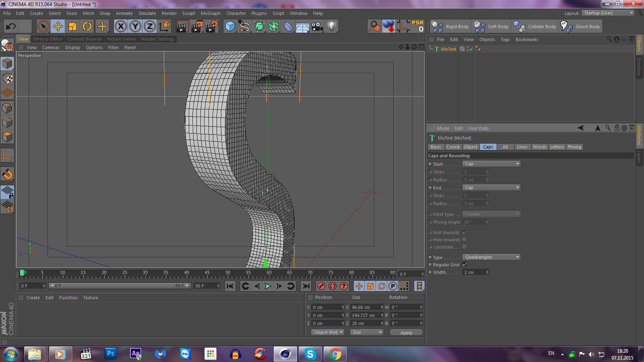Select the Rotate tool in the top toolbar
This screenshot has height=362, width=644.
click(87, 27)
